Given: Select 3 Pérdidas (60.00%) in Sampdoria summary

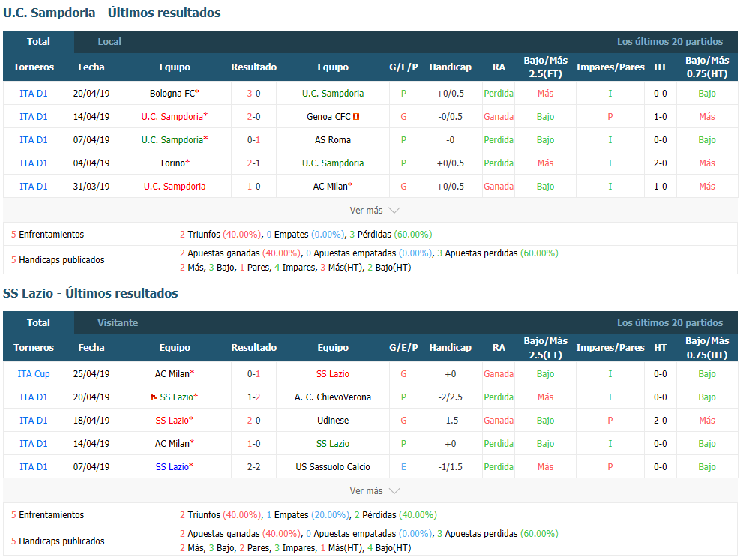Looking at the screenshot, I should 391,235.
